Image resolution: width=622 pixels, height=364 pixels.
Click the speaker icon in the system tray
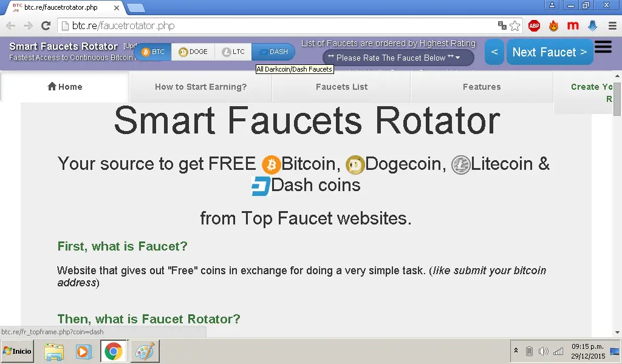(544, 351)
